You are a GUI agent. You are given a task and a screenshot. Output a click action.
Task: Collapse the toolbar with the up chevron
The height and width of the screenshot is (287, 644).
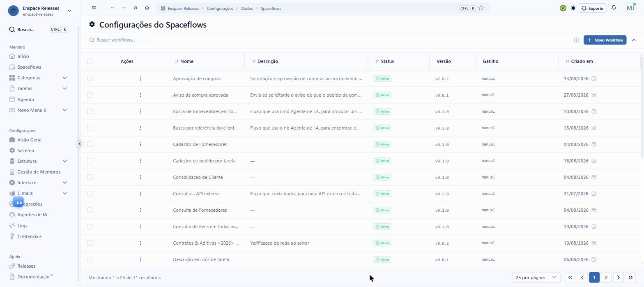coord(634,40)
